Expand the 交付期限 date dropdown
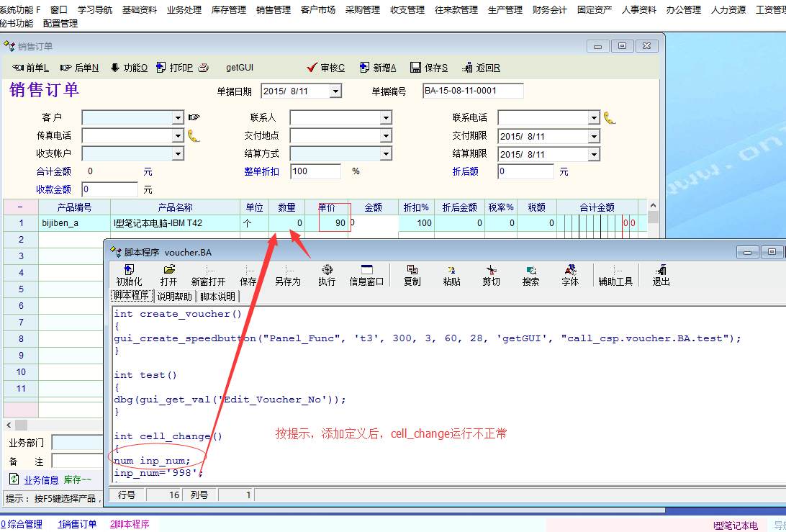This screenshot has width=786, height=532. (594, 136)
